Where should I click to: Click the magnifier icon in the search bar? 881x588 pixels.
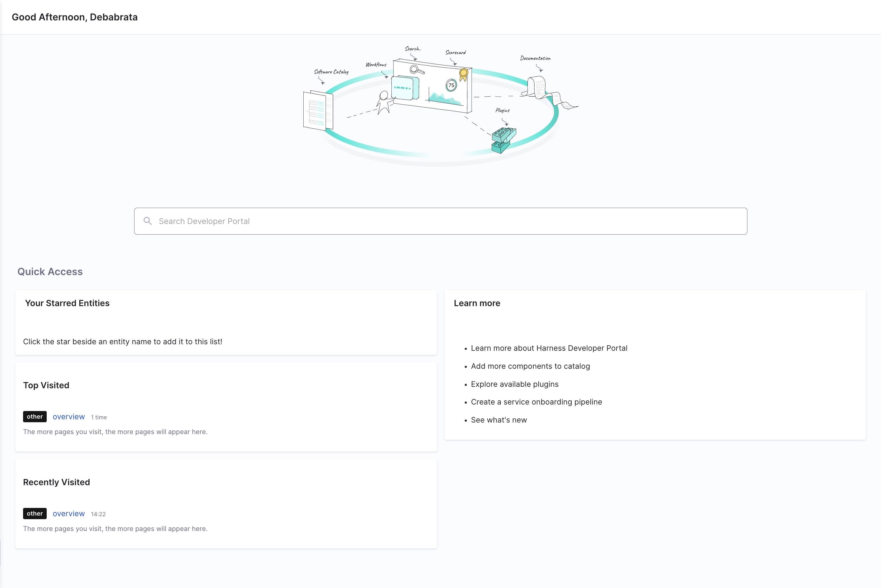click(x=148, y=221)
